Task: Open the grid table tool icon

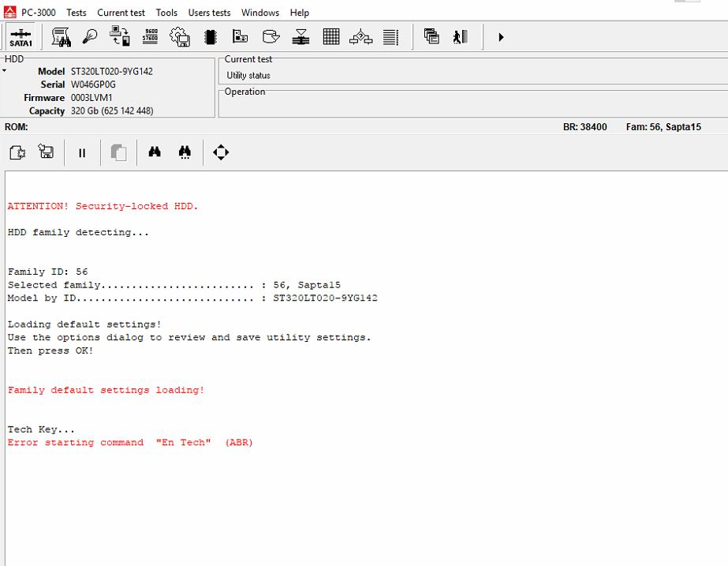Action: tap(331, 36)
